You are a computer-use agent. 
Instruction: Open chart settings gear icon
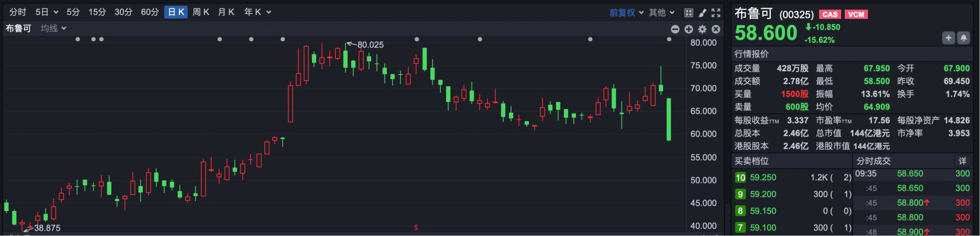(702, 29)
